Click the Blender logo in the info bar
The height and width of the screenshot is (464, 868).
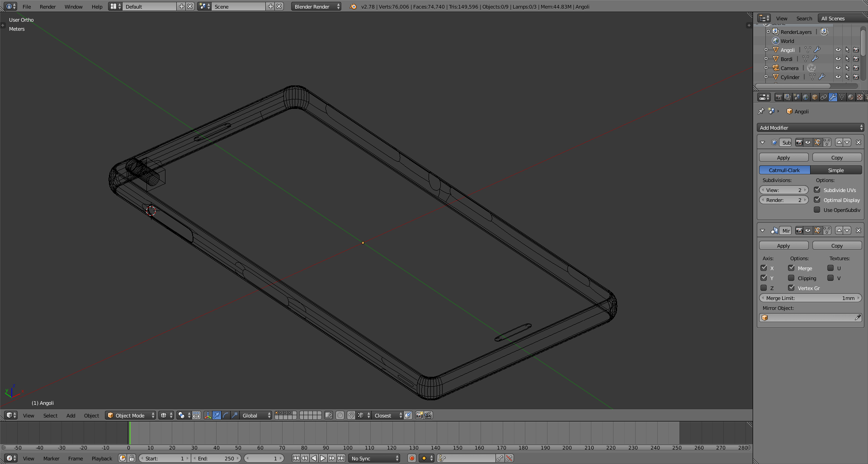353,6
